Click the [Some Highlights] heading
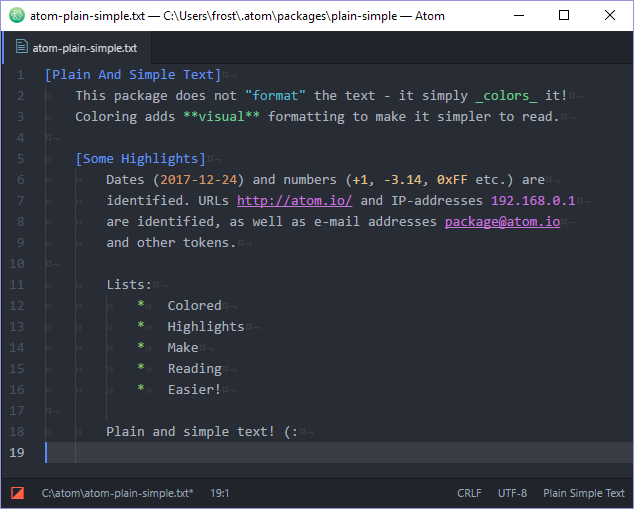Image resolution: width=634 pixels, height=509 pixels. [x=140, y=158]
